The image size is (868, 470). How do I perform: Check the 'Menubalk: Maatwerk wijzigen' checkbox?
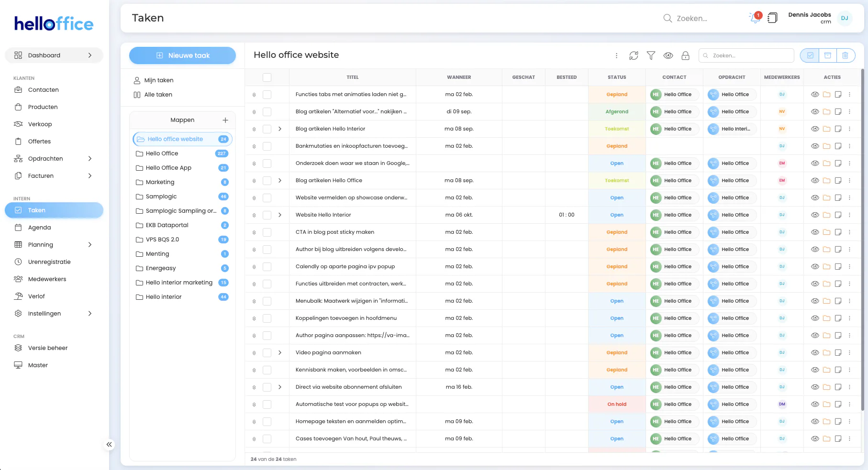(267, 301)
